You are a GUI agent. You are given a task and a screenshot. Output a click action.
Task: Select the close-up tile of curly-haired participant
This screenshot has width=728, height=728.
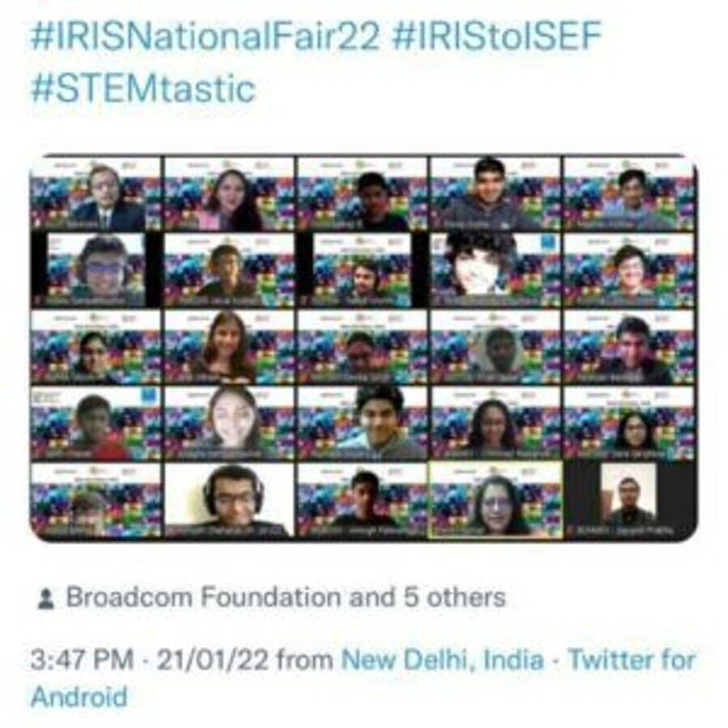tap(496, 270)
